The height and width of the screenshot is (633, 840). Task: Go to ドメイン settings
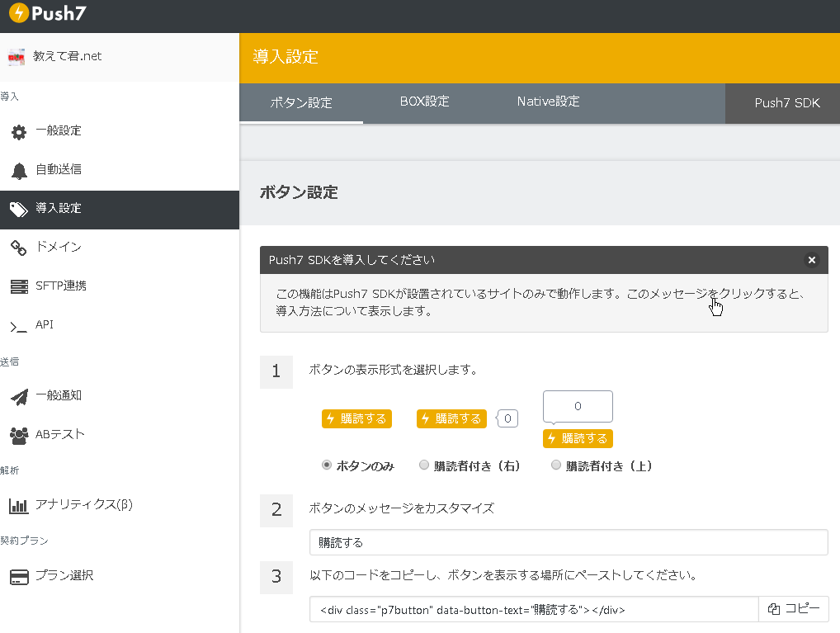pos(120,247)
